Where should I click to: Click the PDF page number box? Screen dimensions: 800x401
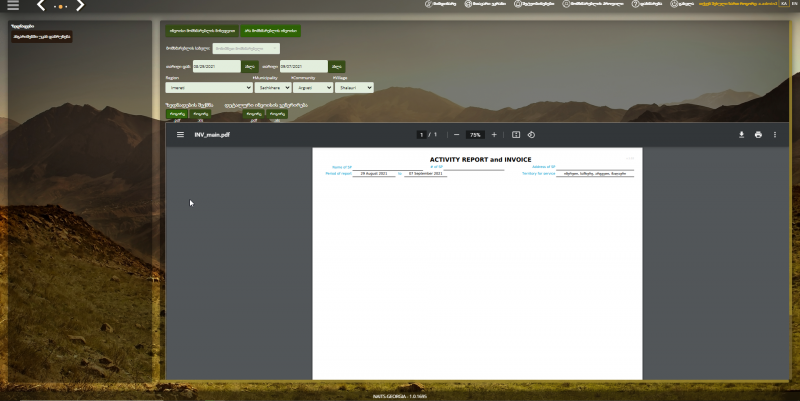pyautogui.click(x=421, y=135)
